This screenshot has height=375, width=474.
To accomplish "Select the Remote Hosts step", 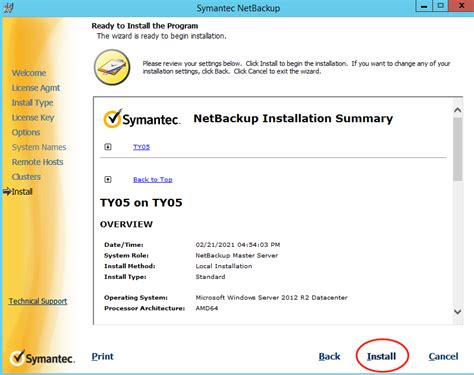I will pyautogui.click(x=38, y=162).
